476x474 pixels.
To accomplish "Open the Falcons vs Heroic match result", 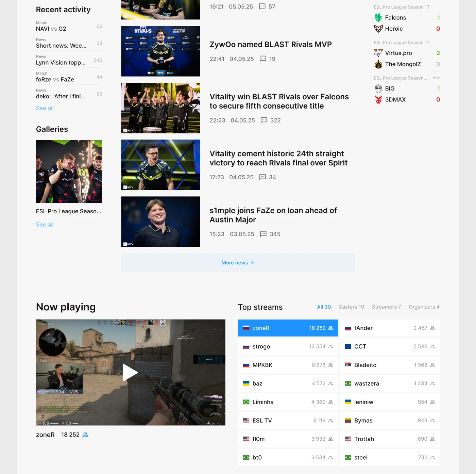I will click(x=407, y=23).
